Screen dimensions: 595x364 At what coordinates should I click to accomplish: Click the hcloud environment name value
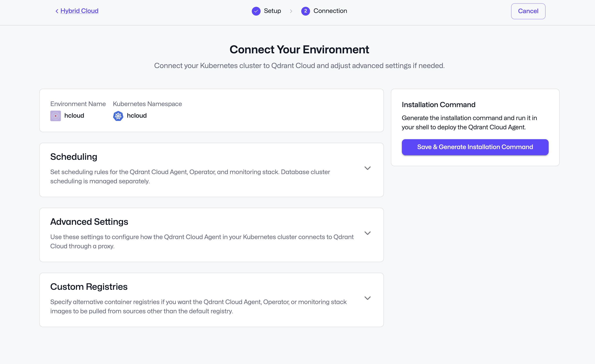pos(74,115)
